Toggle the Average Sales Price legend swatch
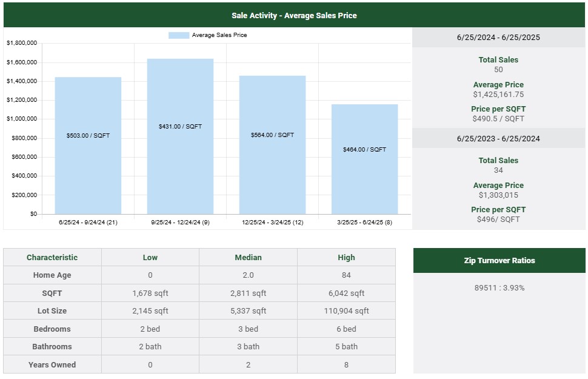The width and height of the screenshot is (588, 379). [179, 35]
